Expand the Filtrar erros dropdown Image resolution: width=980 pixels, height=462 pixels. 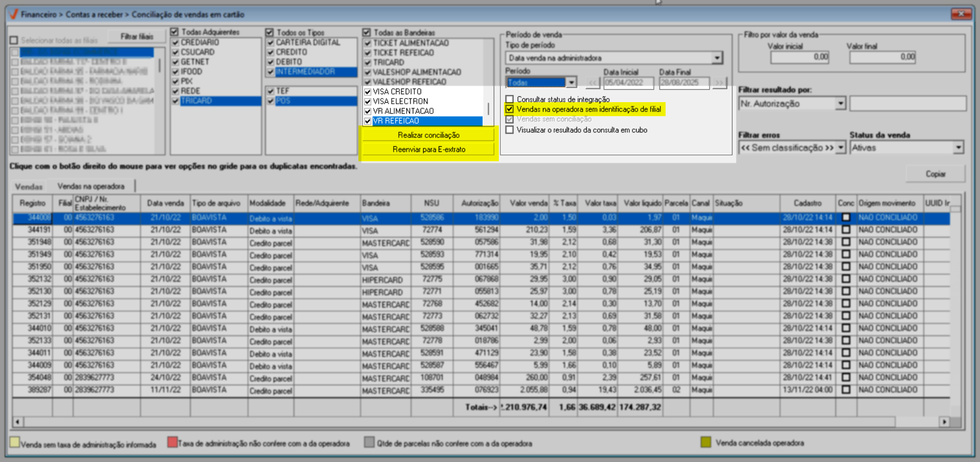pyautogui.click(x=840, y=148)
